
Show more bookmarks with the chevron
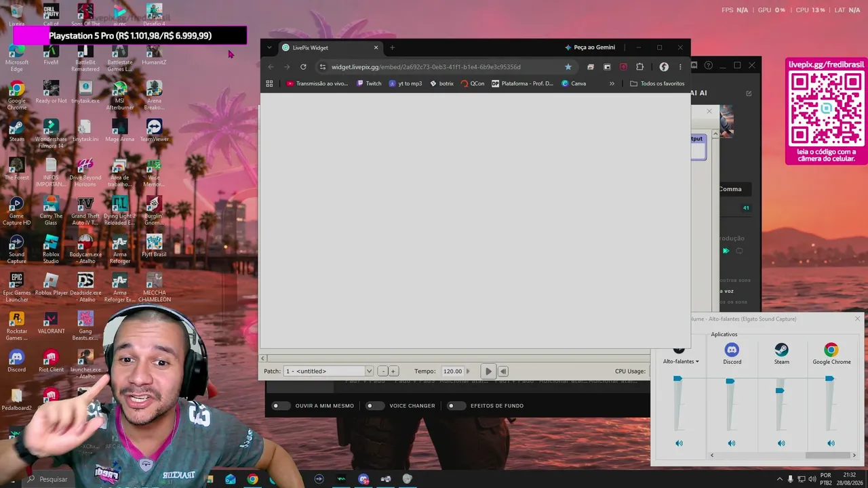pyautogui.click(x=612, y=83)
